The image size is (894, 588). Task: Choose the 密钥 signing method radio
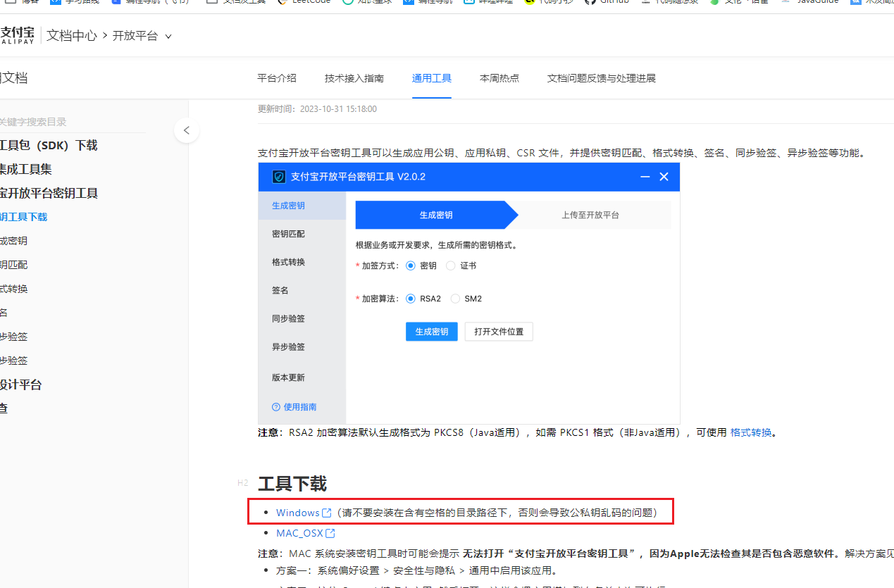coord(411,265)
